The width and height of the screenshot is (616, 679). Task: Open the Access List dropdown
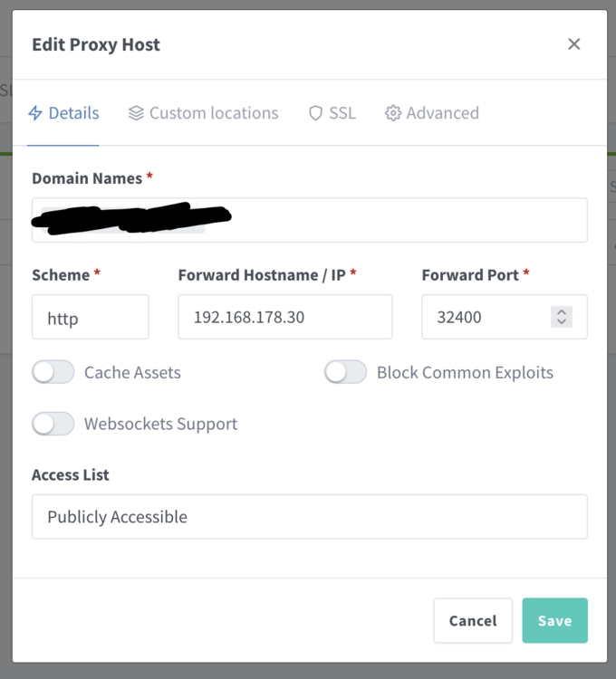[310, 517]
